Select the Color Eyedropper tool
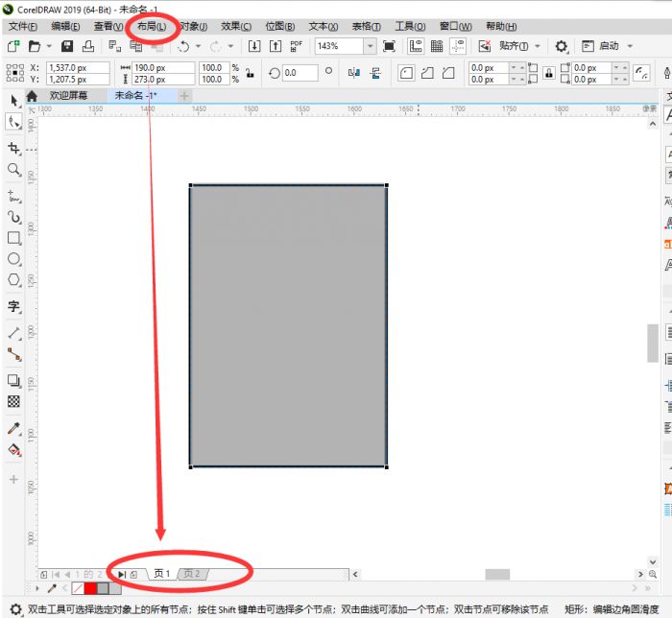Viewport: 672px width, 618px height. pos(13,428)
